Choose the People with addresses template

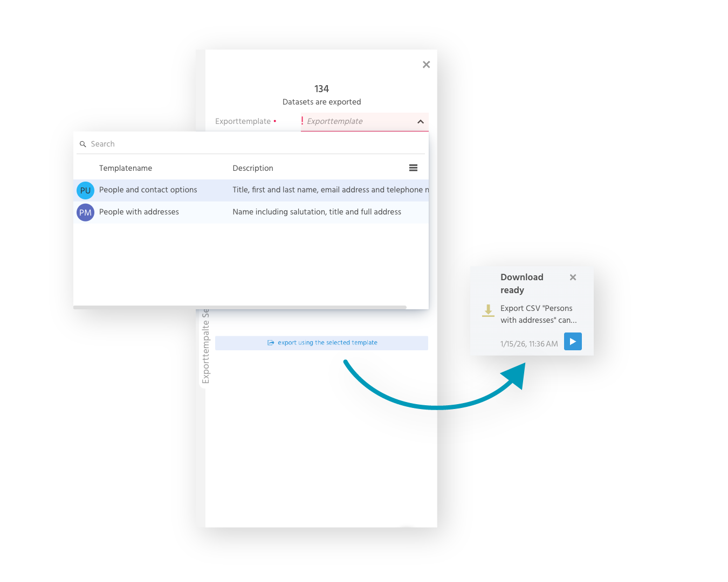click(139, 212)
